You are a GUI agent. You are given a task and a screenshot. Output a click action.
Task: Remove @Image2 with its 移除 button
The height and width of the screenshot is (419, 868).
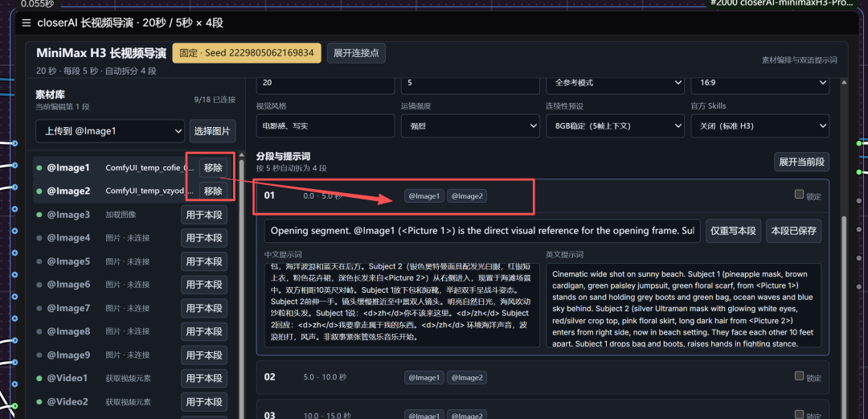(x=213, y=191)
